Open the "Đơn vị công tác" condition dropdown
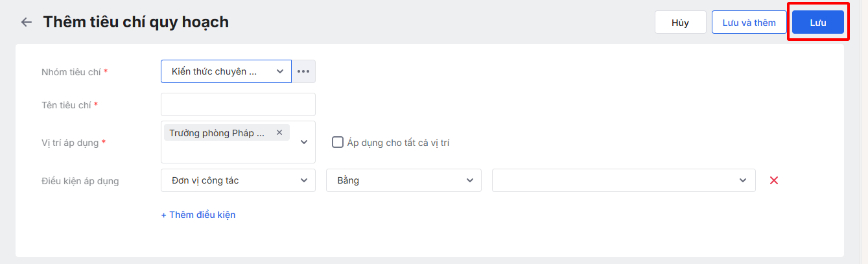Viewport: 868px width, 264px height. click(x=238, y=180)
